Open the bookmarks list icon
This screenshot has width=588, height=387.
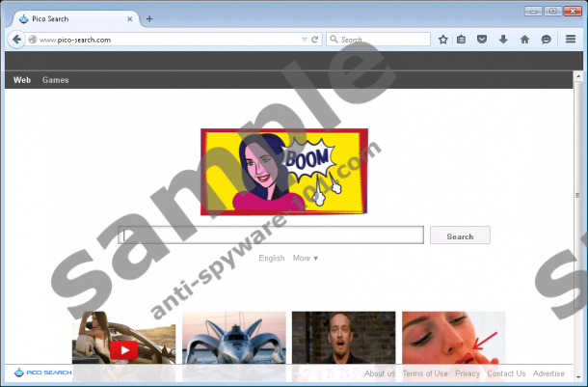point(462,40)
